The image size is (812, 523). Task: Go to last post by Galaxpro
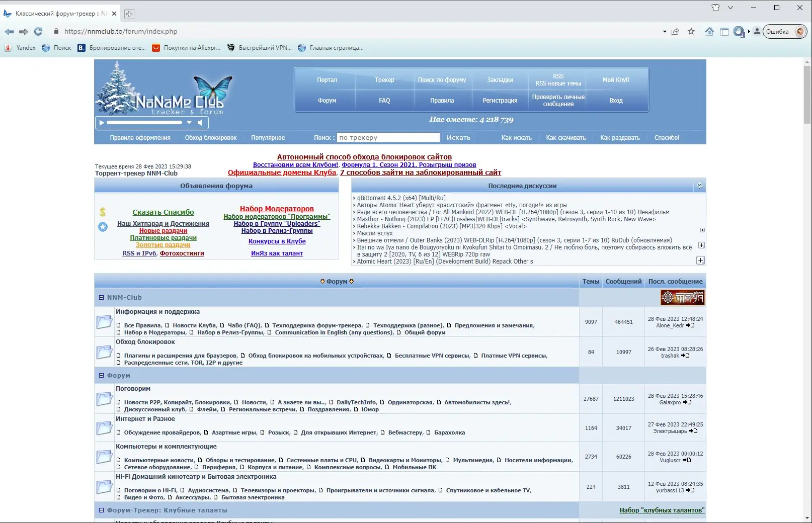[687, 402]
